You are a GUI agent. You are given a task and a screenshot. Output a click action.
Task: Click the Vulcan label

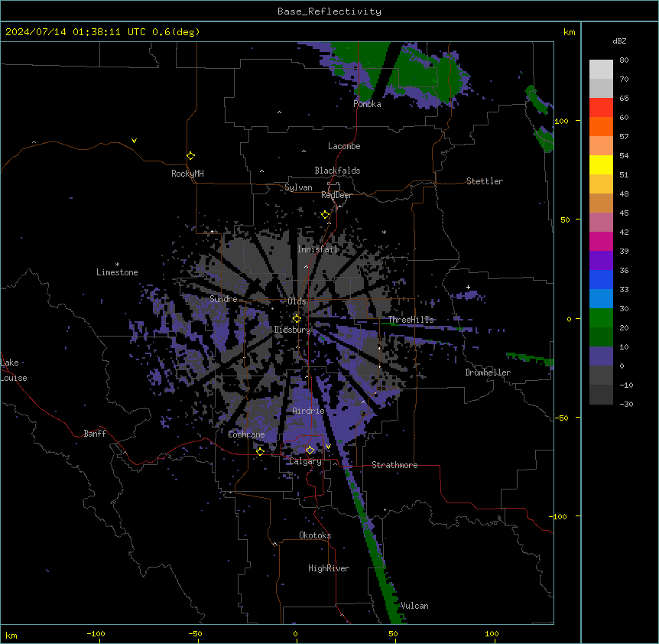click(x=415, y=606)
